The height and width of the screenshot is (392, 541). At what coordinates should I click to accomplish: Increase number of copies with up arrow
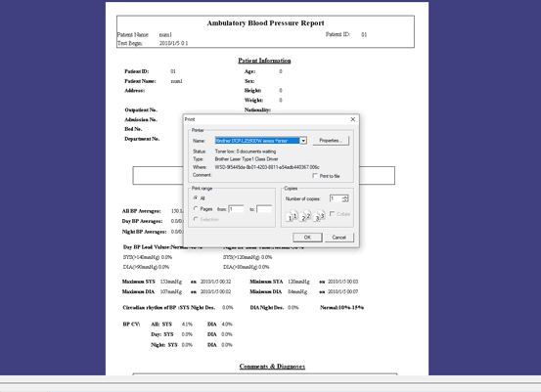point(345,196)
